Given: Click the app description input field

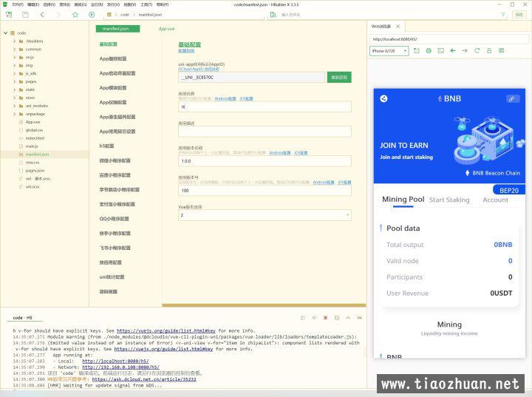Looking at the screenshot, I should tap(265, 132).
